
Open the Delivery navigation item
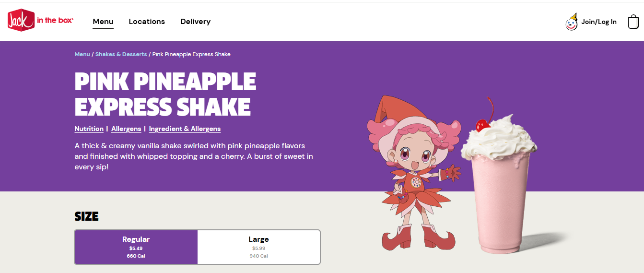(195, 22)
